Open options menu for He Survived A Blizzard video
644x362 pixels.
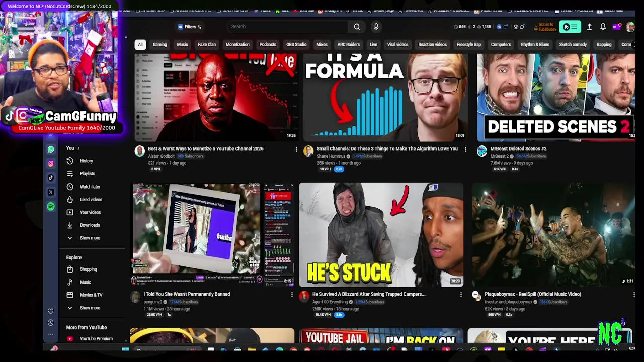pyautogui.click(x=461, y=295)
